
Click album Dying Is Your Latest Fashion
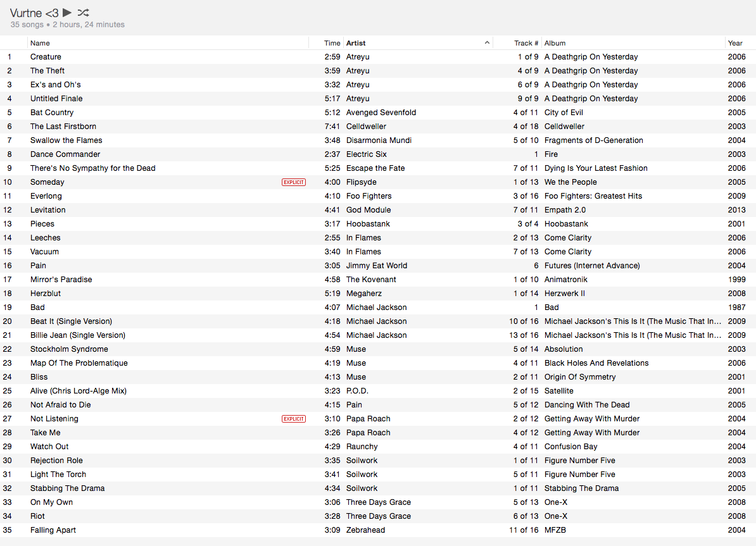[x=596, y=168]
